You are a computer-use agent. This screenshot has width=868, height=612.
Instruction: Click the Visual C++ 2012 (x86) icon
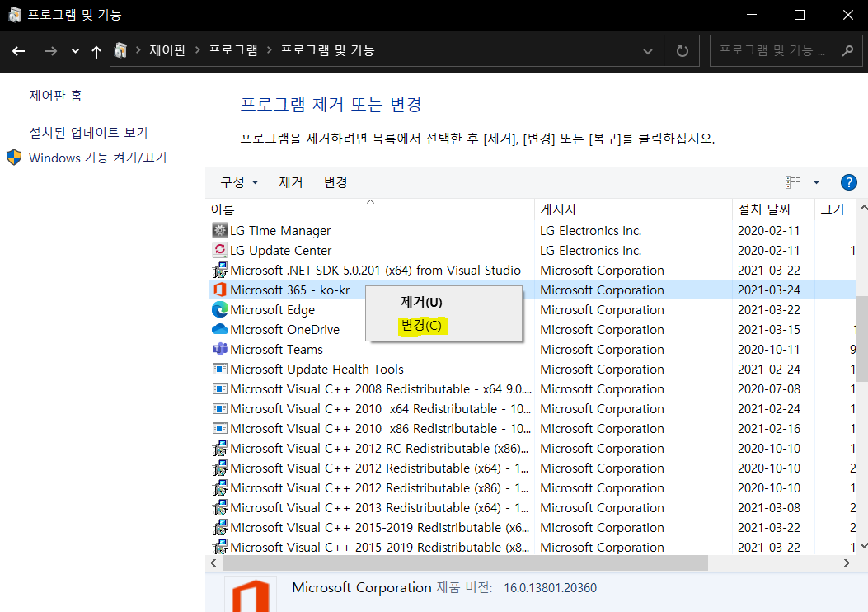[x=220, y=488]
